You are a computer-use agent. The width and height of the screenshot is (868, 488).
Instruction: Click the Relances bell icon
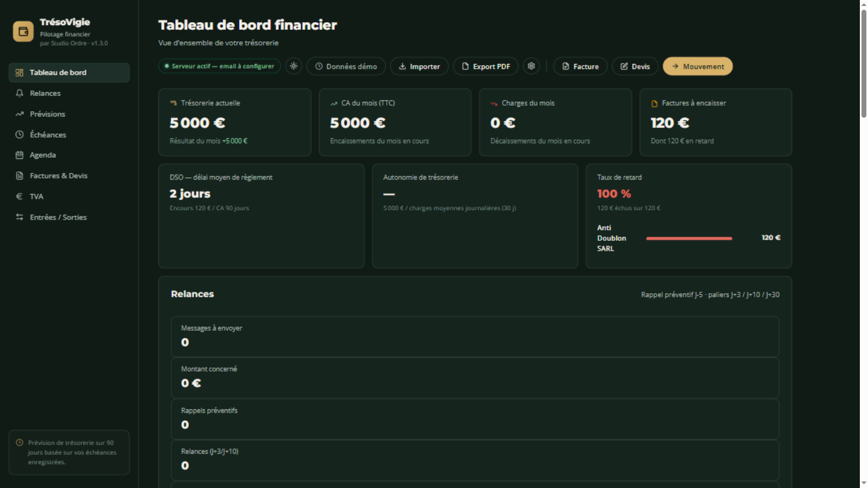pos(20,93)
